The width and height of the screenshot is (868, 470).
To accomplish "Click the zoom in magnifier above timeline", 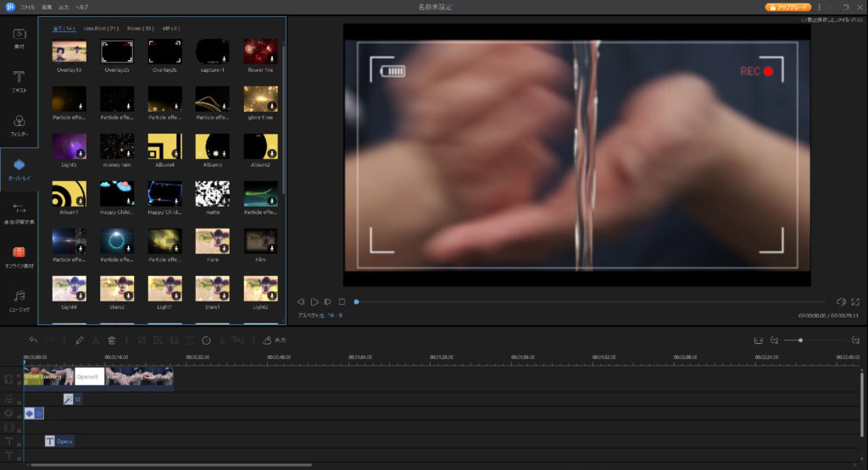I will tap(855, 340).
